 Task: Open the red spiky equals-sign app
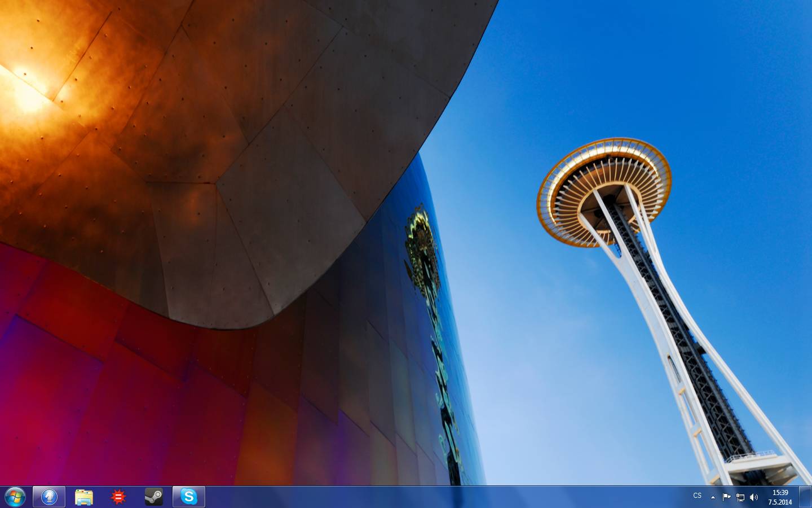[x=118, y=497]
